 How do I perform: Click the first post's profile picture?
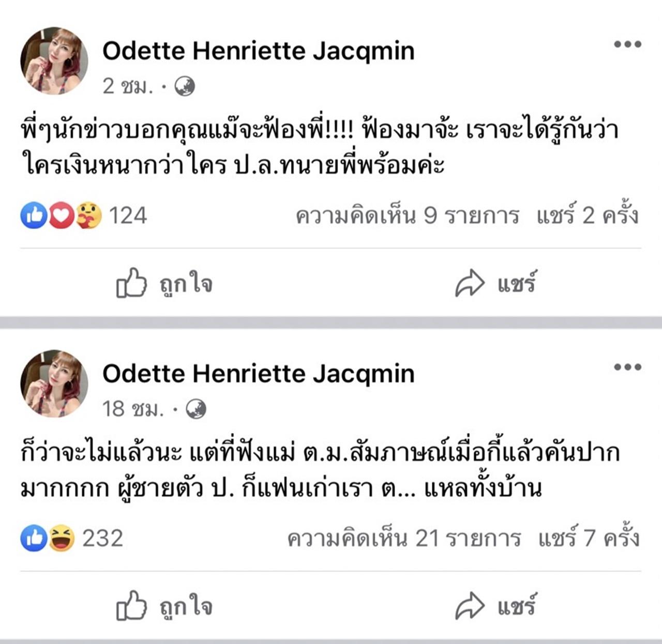54,61
